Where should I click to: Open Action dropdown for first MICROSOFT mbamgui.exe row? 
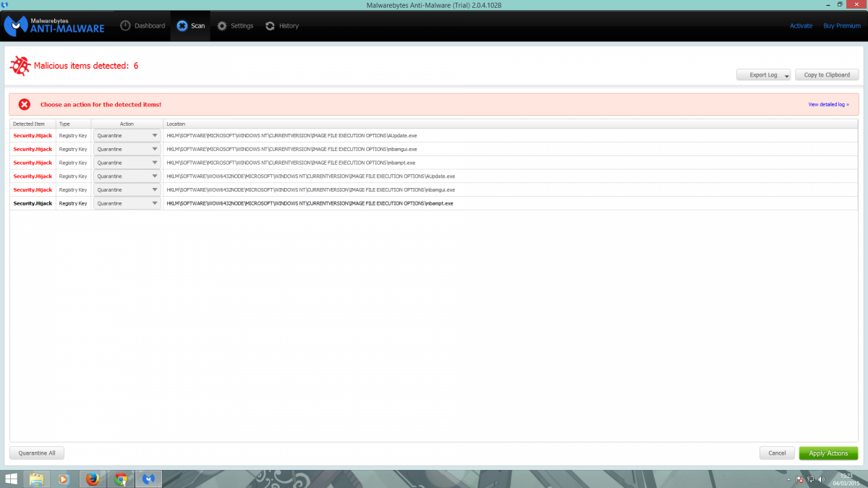[127, 149]
